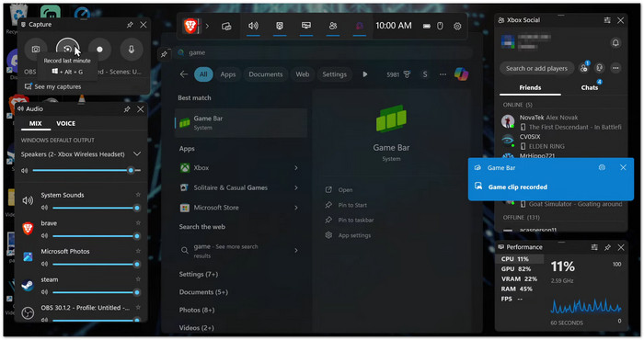Image resolution: width=644 pixels, height=340 pixels.
Task: Switch to the VOICE tab
Action: click(x=65, y=123)
